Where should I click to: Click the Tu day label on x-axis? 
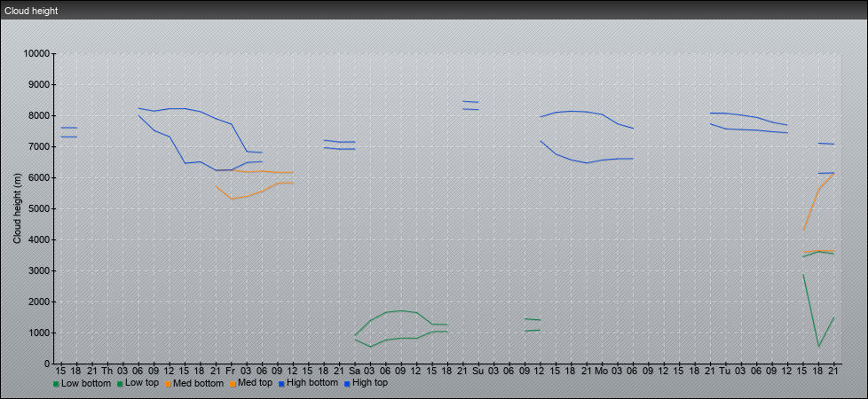725,371
